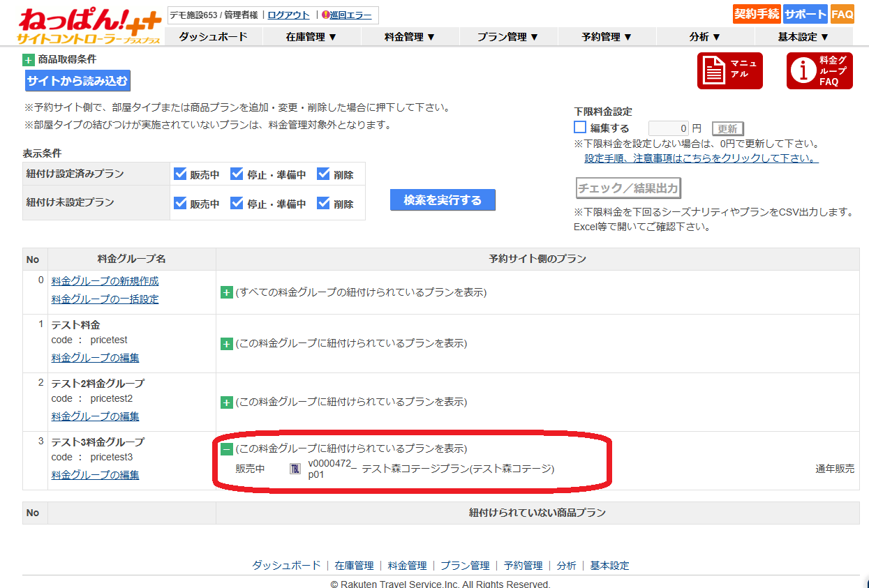The width and height of the screenshot is (869, 588).
Task: Click the 巡回エラー warning icon
Action: [x=325, y=15]
